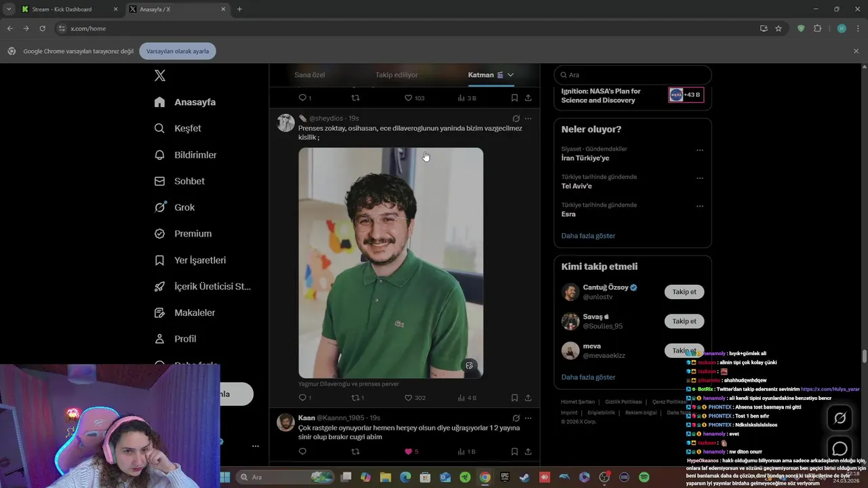The height and width of the screenshot is (488, 868).
Task: Open Chrome extensions puzzle icon
Action: pos(817,28)
